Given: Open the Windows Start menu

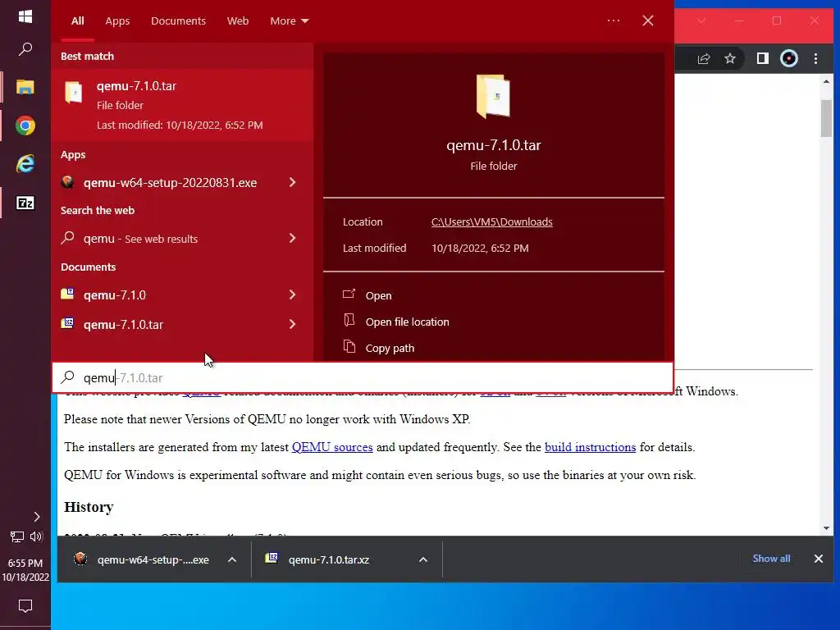Looking at the screenshot, I should pos(25,16).
